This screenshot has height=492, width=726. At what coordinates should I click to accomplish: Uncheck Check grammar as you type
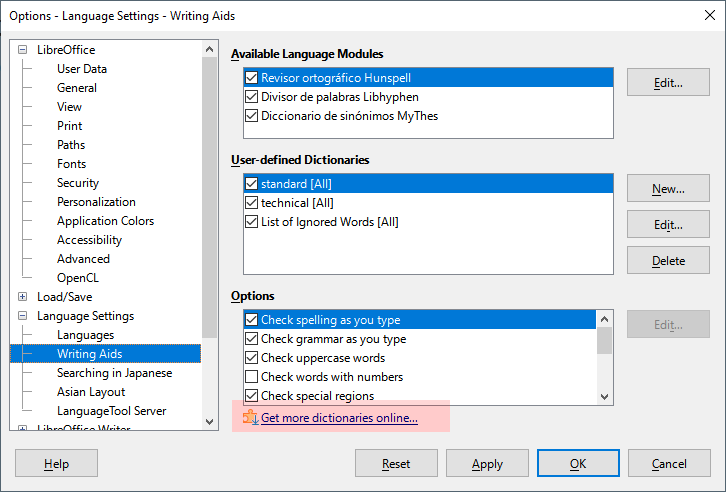(251, 339)
